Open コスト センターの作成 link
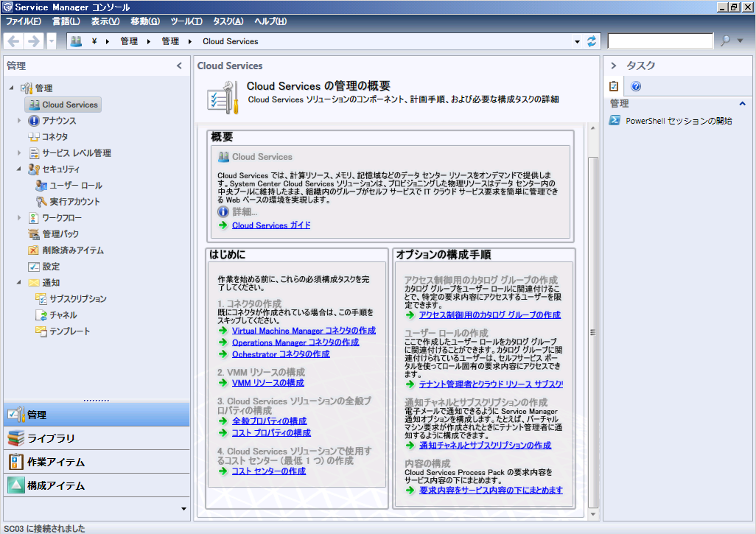Screen dimensions: 756x534 pyautogui.click(x=269, y=471)
